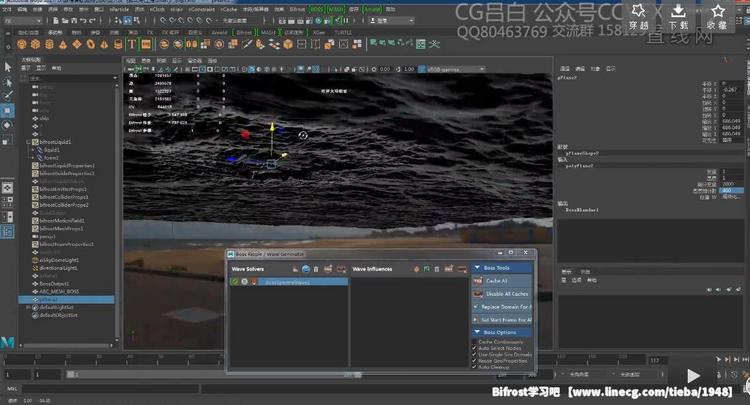The height and width of the screenshot is (405, 750).
Task: Expand the foam1 node in the Outliner
Action: (x=33, y=157)
